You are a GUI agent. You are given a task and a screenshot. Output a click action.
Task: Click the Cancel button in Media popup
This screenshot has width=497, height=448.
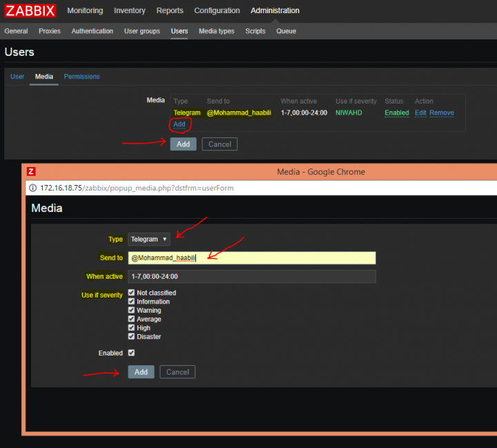coord(177,372)
